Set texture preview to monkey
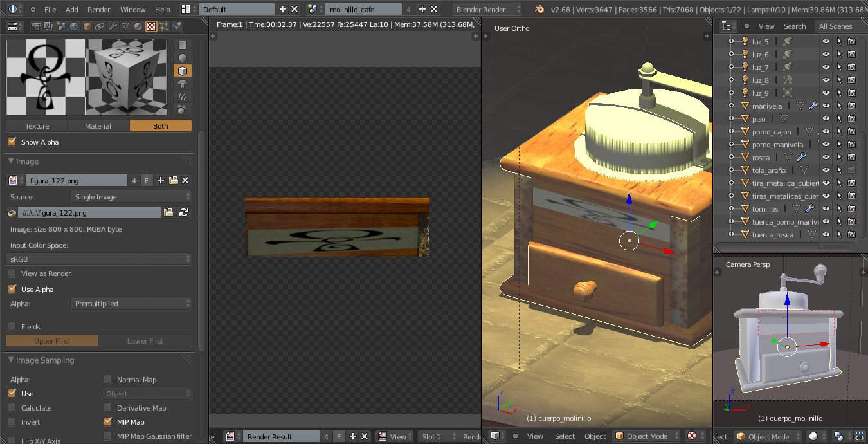 coord(183,84)
